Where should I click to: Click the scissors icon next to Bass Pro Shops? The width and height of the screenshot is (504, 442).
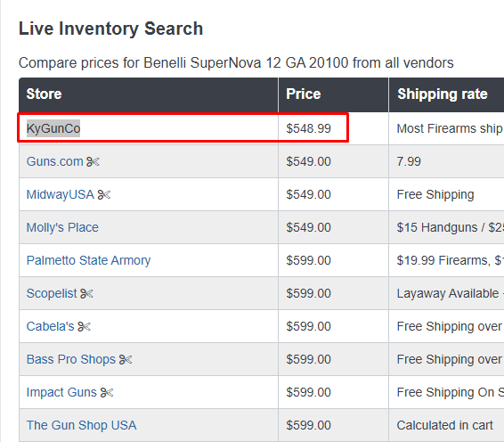pyautogui.click(x=126, y=359)
